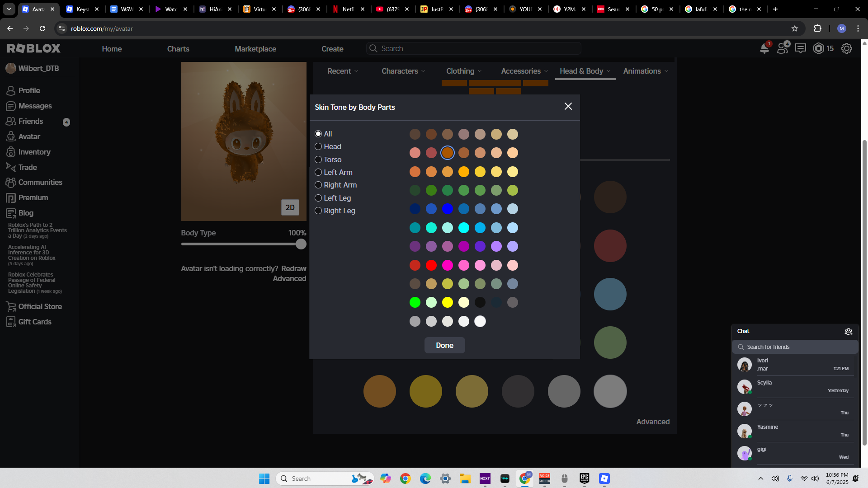
Task: Select the Right Arm radio button
Action: coord(318,185)
